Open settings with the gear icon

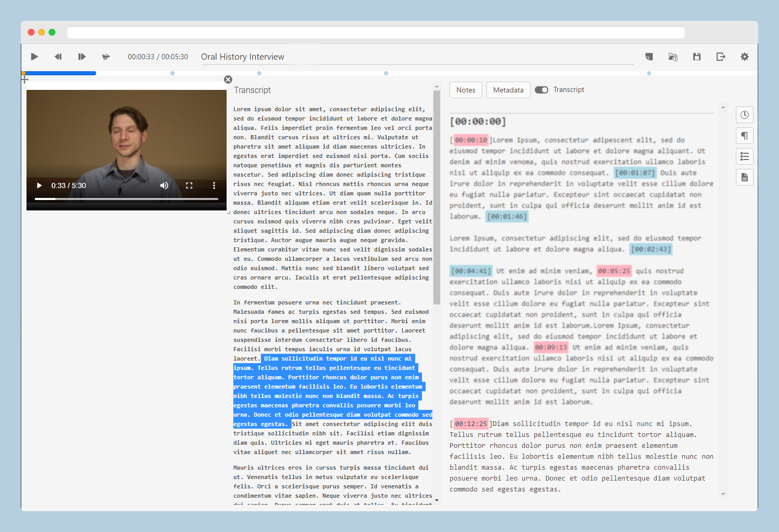point(745,57)
